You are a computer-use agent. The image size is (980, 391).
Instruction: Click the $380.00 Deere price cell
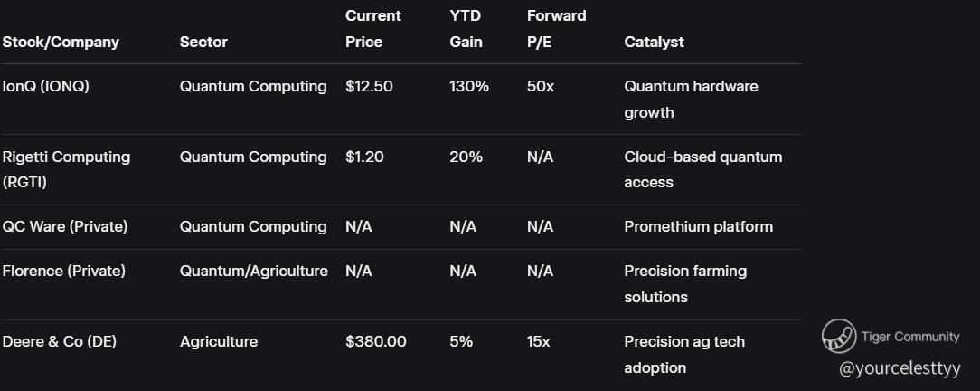pos(375,341)
